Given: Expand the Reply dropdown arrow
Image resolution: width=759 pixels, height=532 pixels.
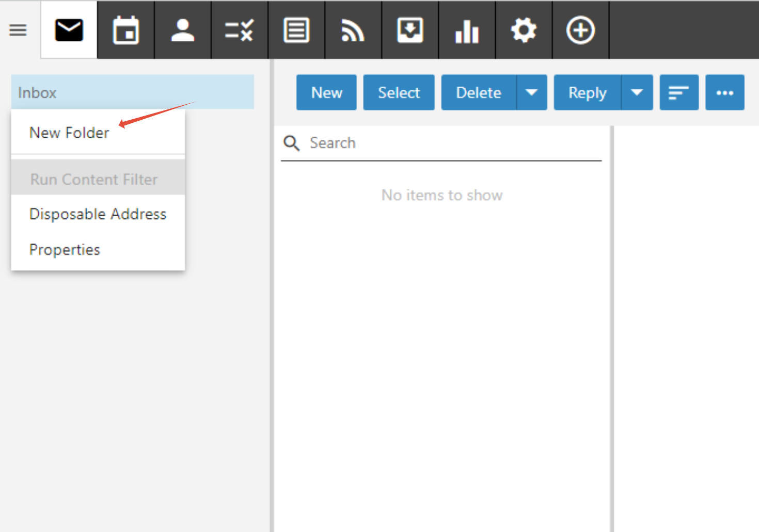Looking at the screenshot, I should pyautogui.click(x=637, y=92).
